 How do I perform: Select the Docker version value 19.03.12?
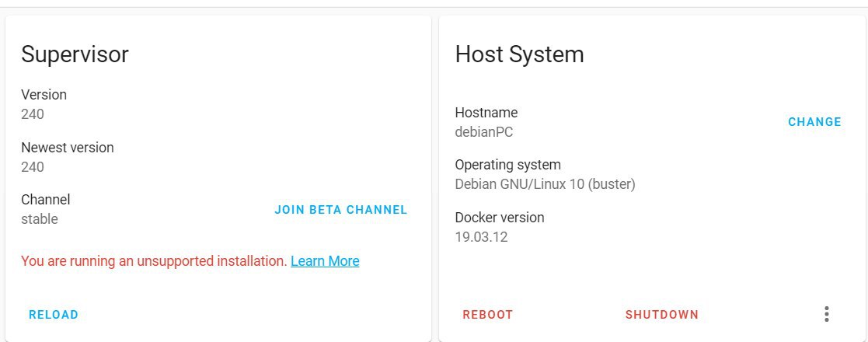pos(481,237)
